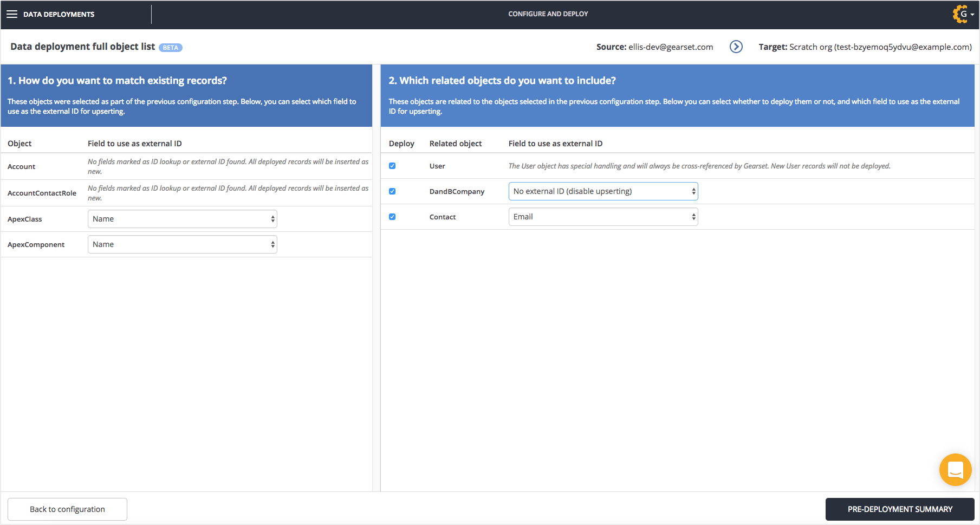Select the Account row in the object list
Screen dimensions: 980x525
coord(21,166)
